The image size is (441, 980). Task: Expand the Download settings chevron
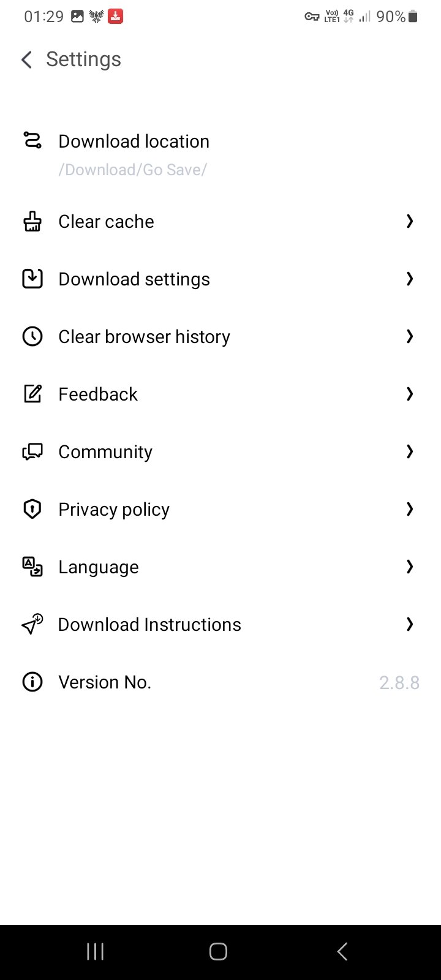click(410, 279)
